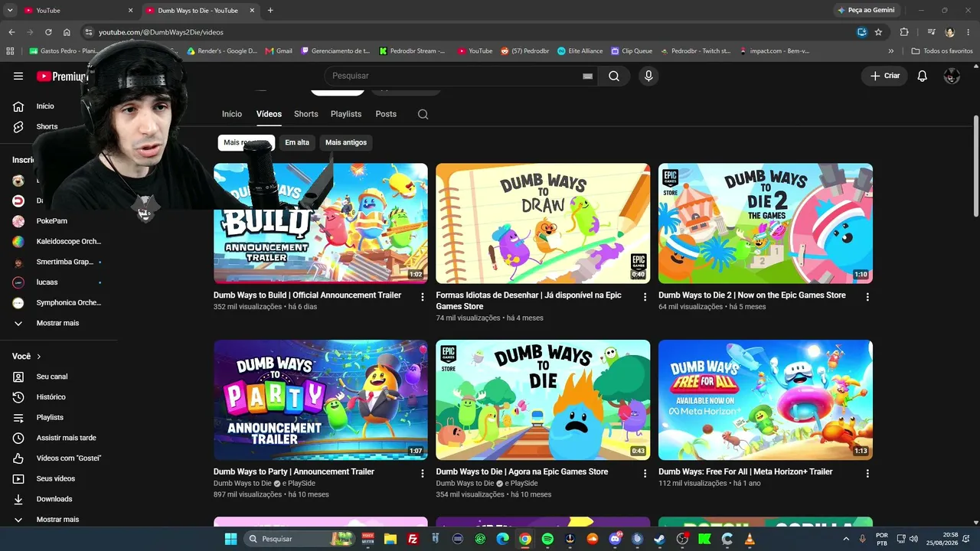Open the Posts channel tab
Viewport: 980px width, 551px height.
click(386, 114)
